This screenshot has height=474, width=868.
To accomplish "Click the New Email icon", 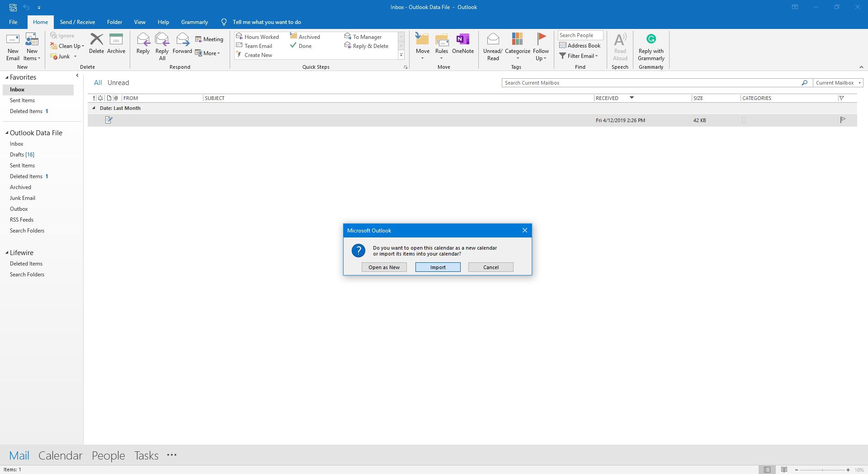I will point(13,47).
